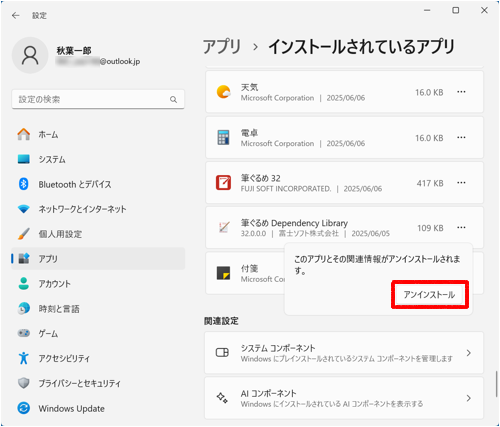The height and width of the screenshot is (427, 500).
Task: Click the back arrow in Settings header
Action: click(x=15, y=16)
